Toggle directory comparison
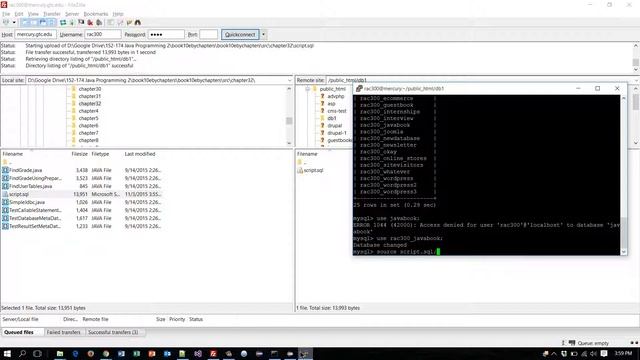 tap(120, 22)
